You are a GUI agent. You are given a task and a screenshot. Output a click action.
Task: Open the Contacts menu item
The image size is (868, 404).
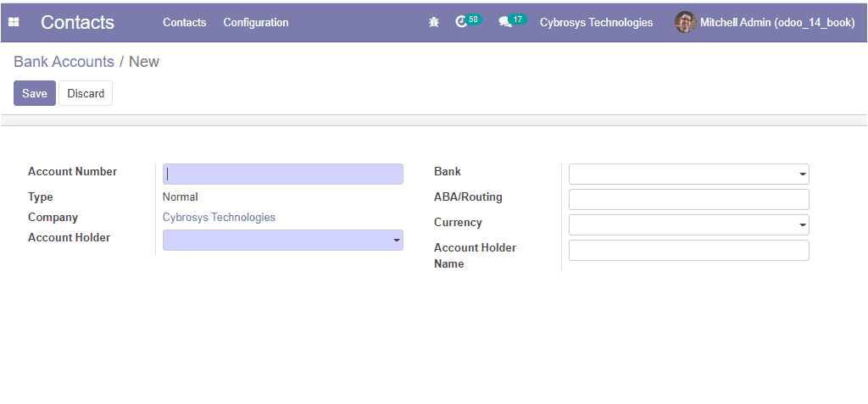click(x=184, y=23)
